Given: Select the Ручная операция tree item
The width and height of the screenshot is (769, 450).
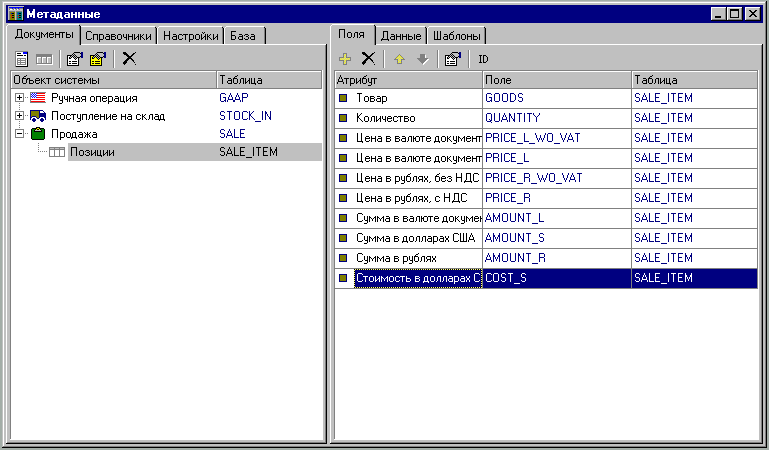Looking at the screenshot, I should click(94, 98).
